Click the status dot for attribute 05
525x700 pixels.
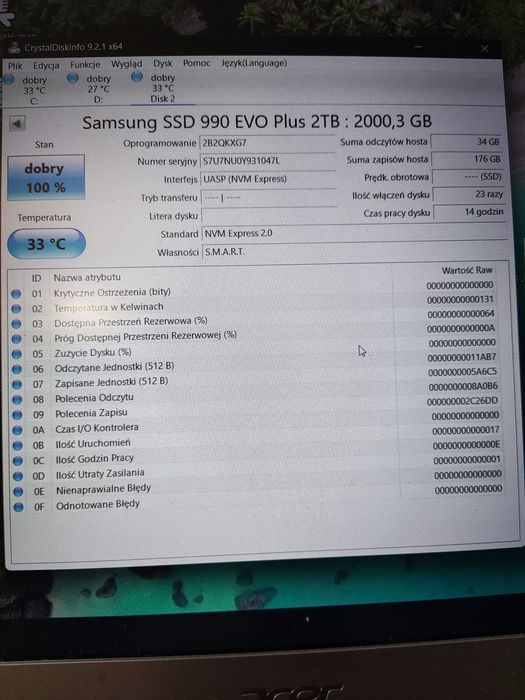(17, 354)
